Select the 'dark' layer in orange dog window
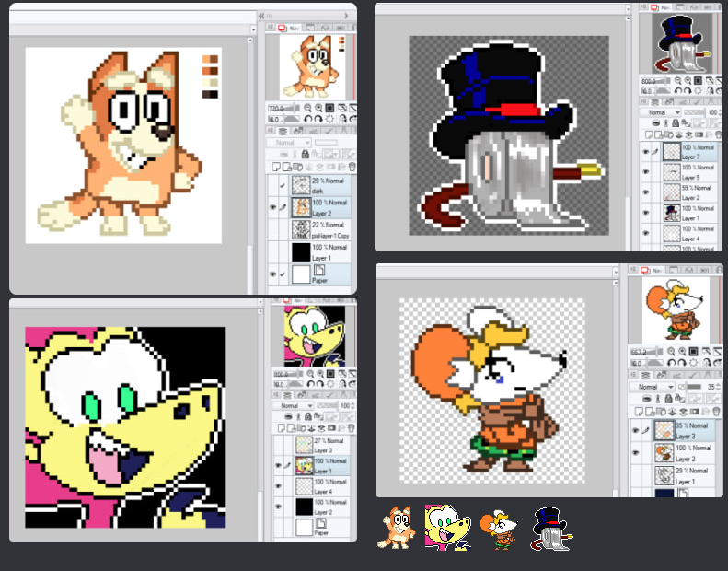728x571 pixels. click(320, 185)
